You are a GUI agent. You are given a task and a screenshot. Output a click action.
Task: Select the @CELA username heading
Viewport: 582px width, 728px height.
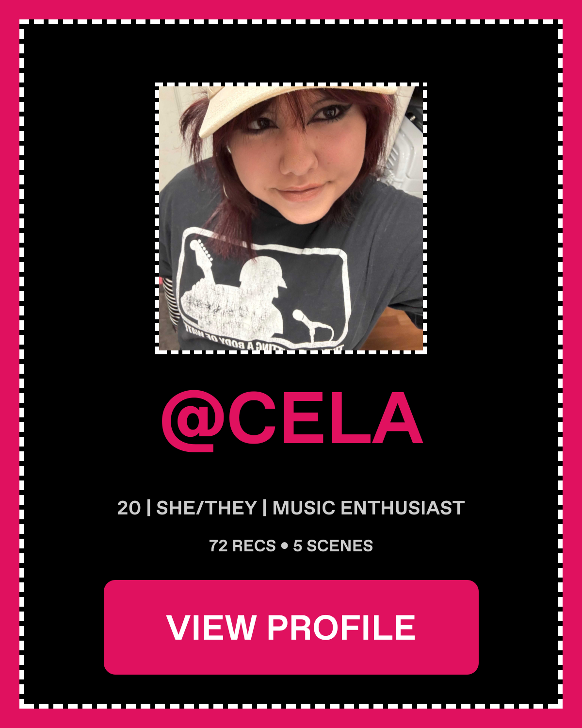click(x=292, y=420)
